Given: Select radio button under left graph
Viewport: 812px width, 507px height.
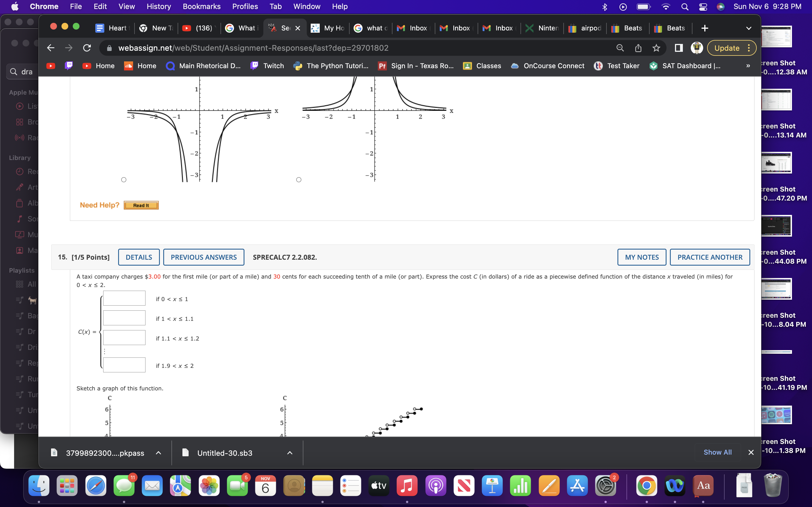Looking at the screenshot, I should pos(124,180).
